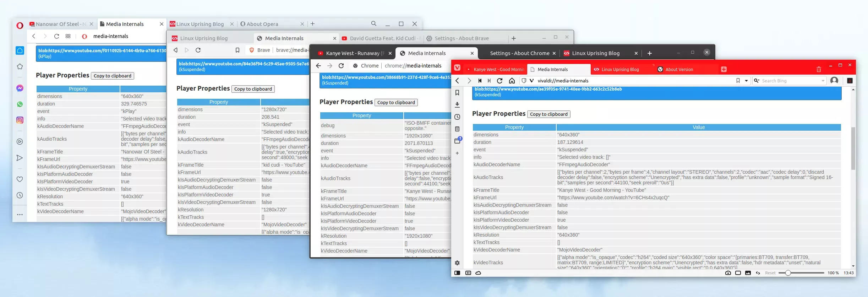Open Instagram in Opera sidebar

pyautogui.click(x=20, y=120)
